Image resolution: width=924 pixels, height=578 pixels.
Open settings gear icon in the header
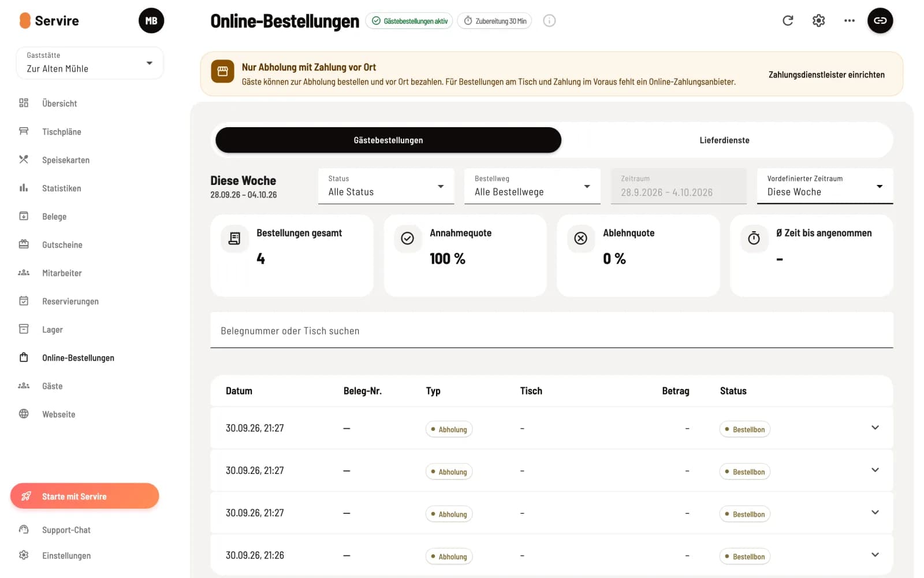818,21
